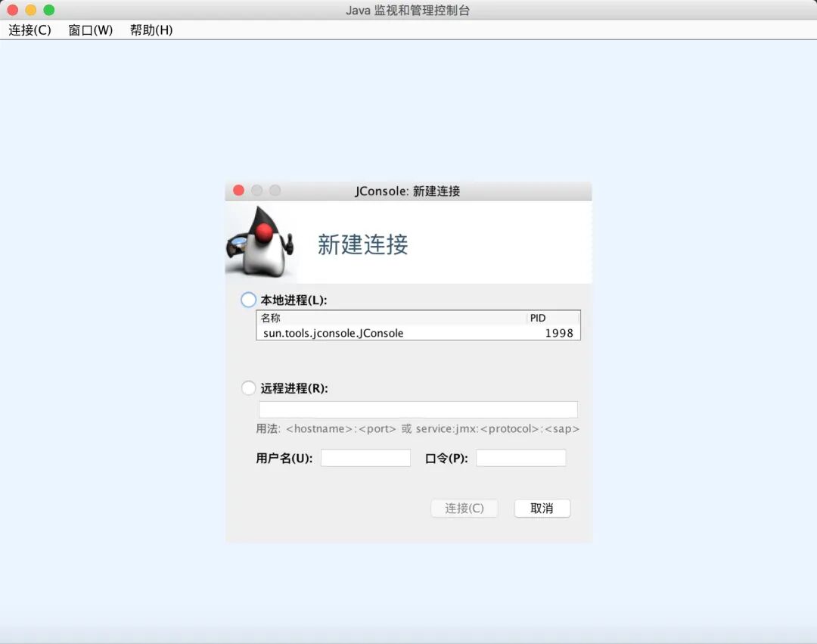Select the 远程进程(R) radio button
The image size is (817, 644).
(249, 387)
